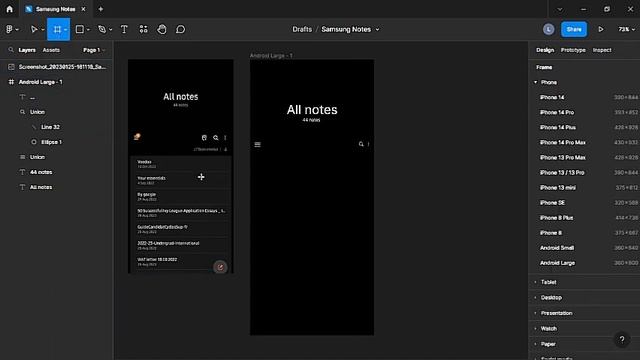Open Frame tool options dropdown arrow

(65, 30)
